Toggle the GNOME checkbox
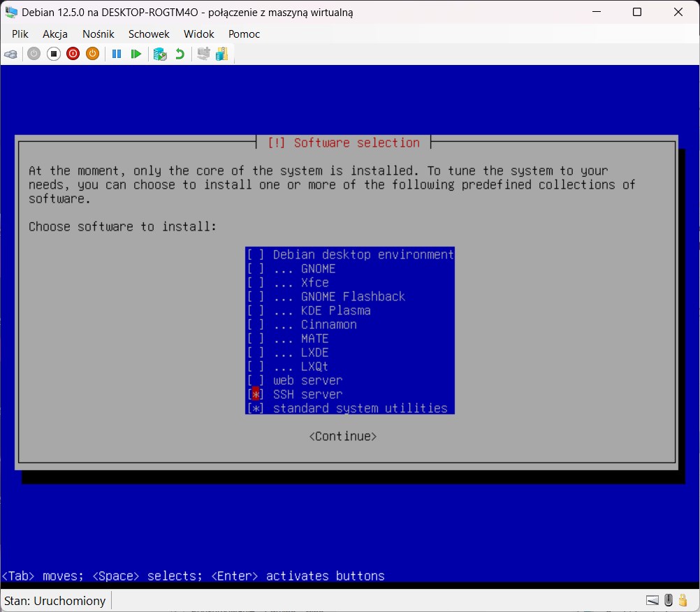 (256, 269)
